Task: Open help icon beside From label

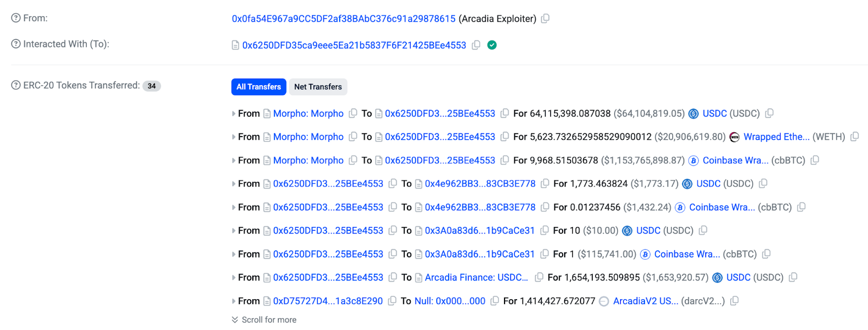Action: click(x=16, y=18)
